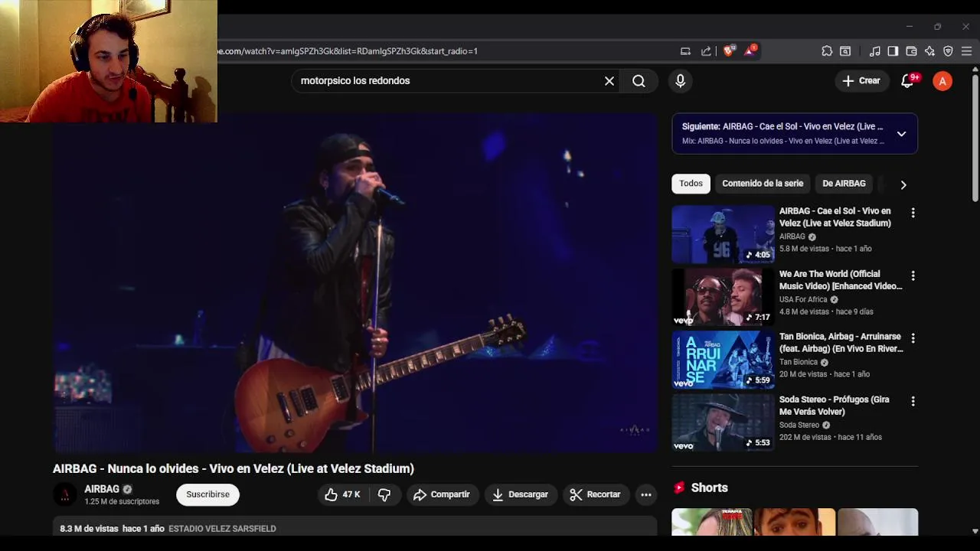This screenshot has width=980, height=551.
Task: Click the page vertical scrollbar
Action: click(x=975, y=138)
